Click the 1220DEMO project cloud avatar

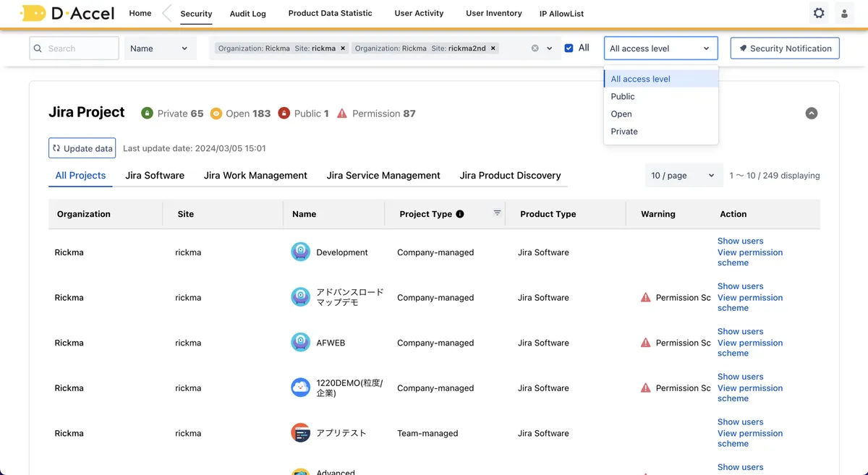300,388
